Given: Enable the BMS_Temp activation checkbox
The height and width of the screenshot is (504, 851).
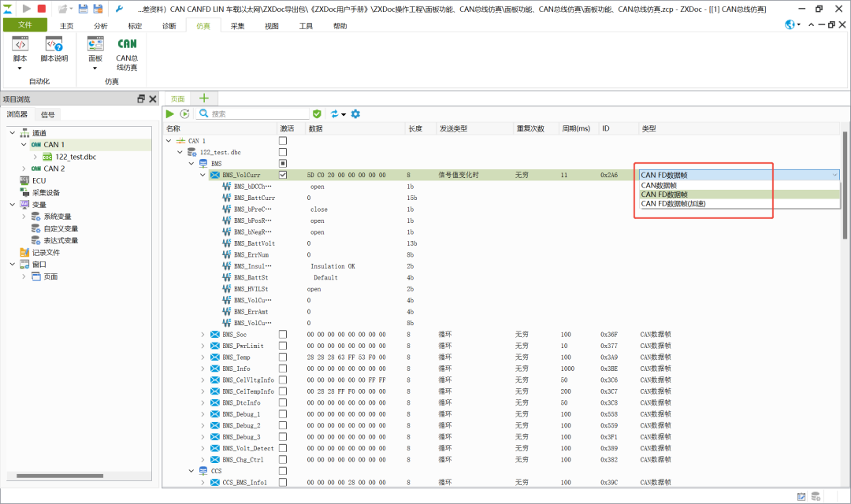Looking at the screenshot, I should pos(283,357).
